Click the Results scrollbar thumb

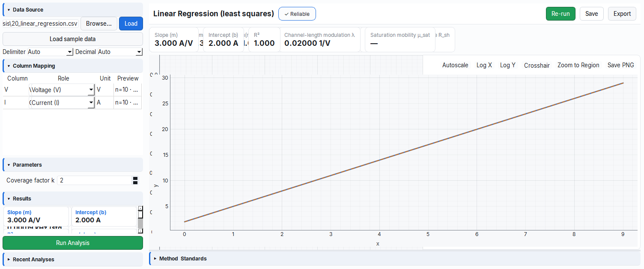pyautogui.click(x=140, y=215)
